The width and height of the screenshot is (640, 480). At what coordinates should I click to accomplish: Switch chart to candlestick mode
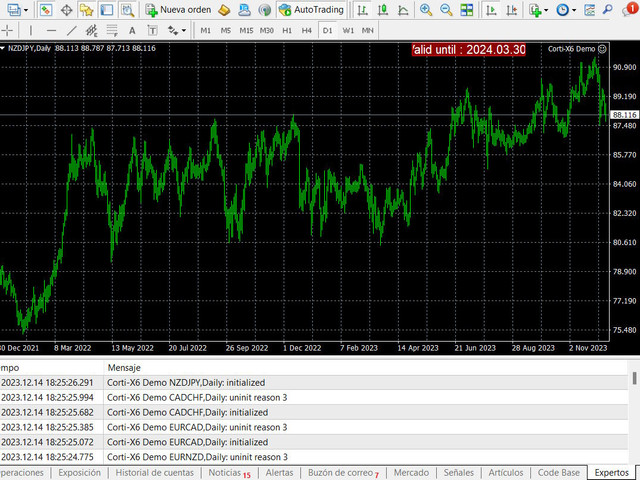pos(381,10)
